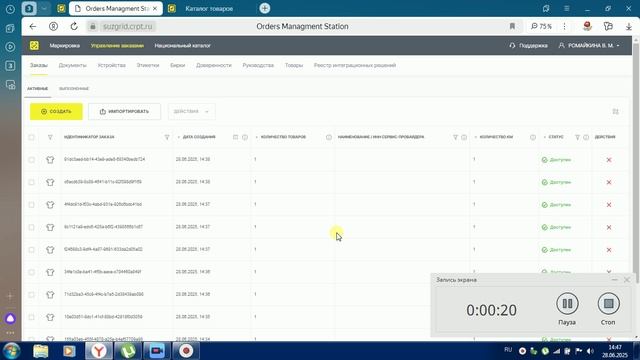Viewport: 640px width, 360px height.
Task: Check the third order row checkbox
Action: click(31, 204)
